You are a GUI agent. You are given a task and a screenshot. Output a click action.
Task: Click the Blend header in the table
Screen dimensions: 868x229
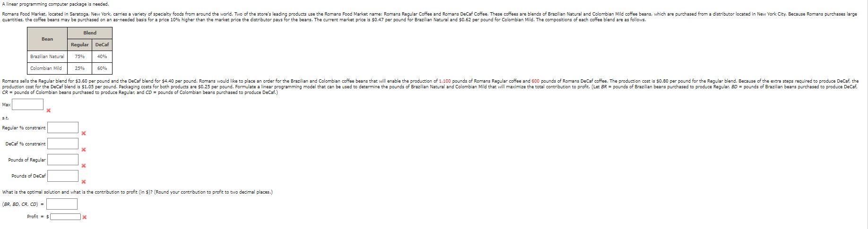pyautogui.click(x=90, y=33)
